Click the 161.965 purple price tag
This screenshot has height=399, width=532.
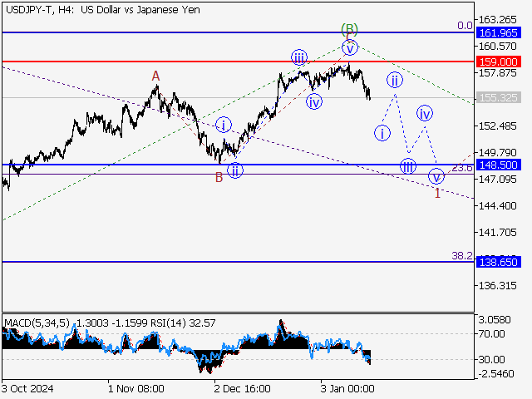click(x=499, y=32)
